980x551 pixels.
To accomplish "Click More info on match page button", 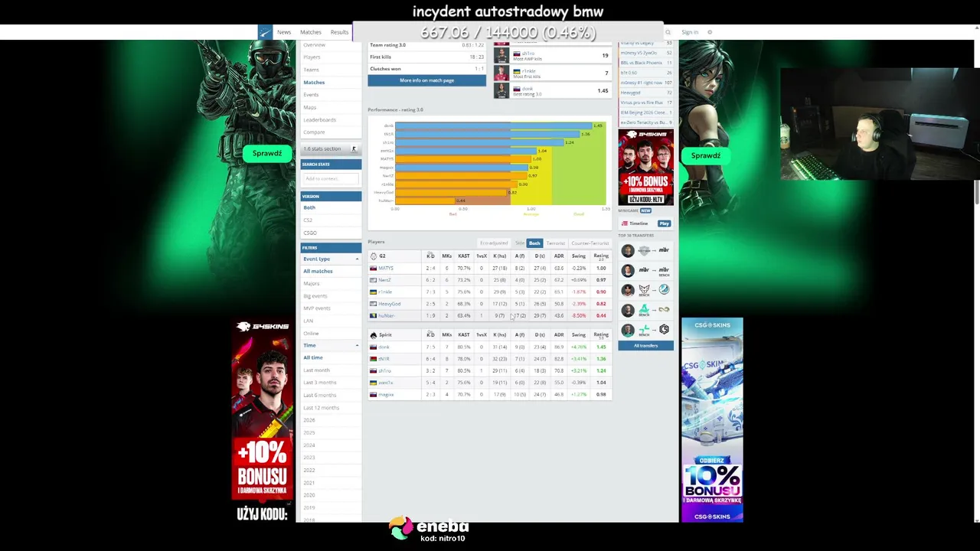I will tap(426, 80).
